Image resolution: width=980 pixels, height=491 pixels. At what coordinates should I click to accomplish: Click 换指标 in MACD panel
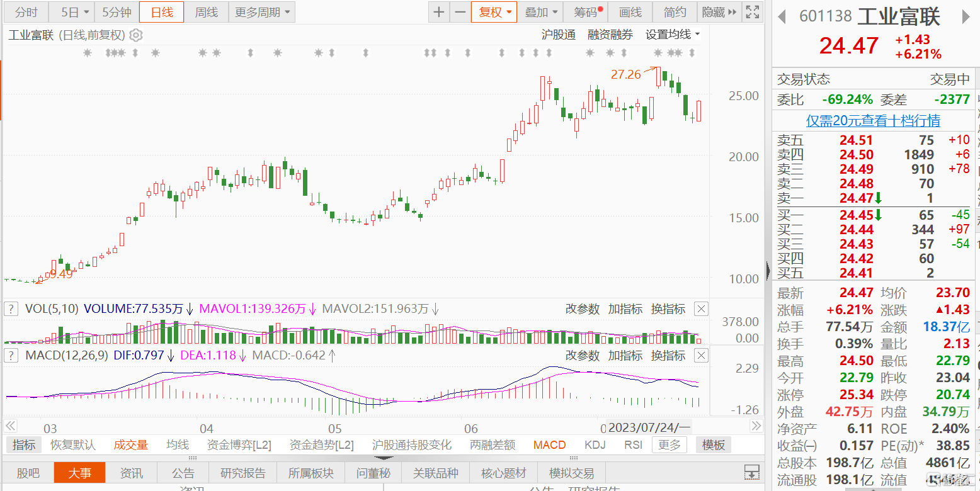668,355
